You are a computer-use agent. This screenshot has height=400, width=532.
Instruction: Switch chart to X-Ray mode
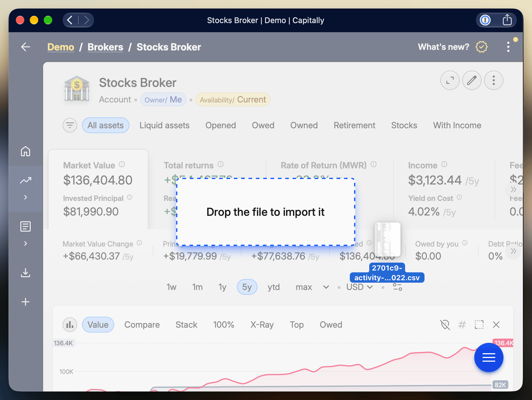[x=262, y=325]
